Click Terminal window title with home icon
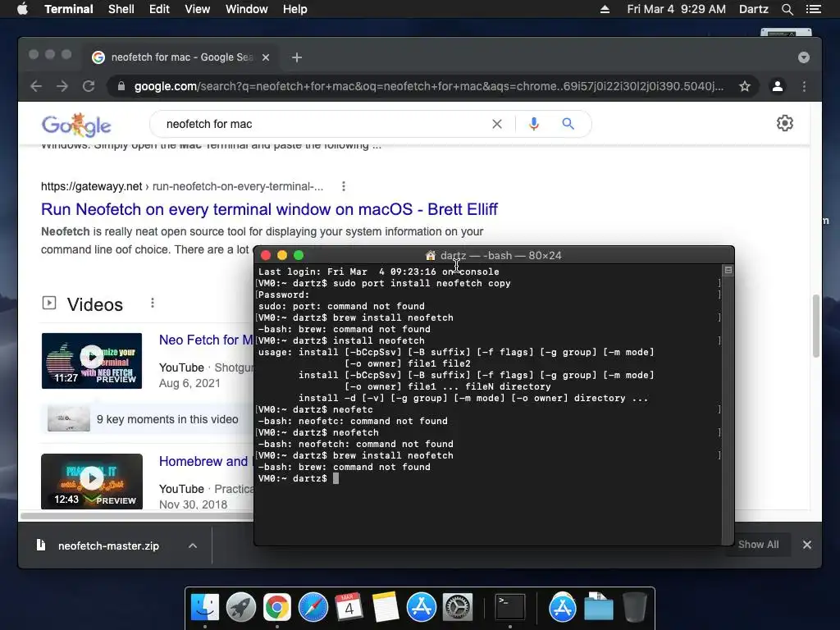The height and width of the screenshot is (630, 840). 493,256
